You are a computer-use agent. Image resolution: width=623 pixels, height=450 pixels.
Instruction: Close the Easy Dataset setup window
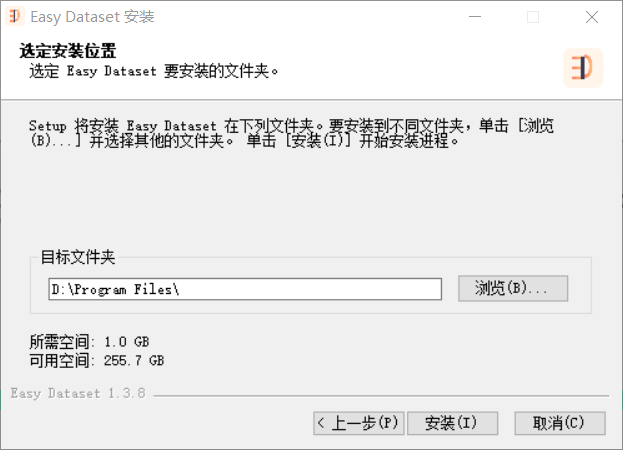coord(592,17)
